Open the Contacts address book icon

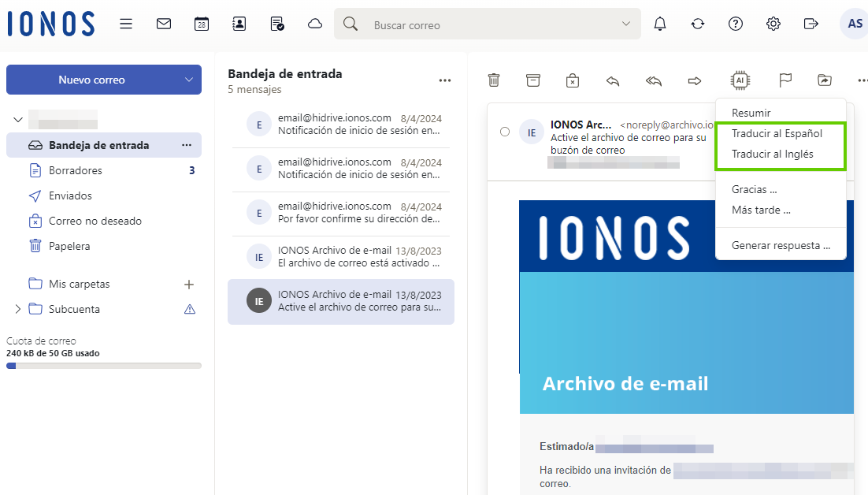239,24
